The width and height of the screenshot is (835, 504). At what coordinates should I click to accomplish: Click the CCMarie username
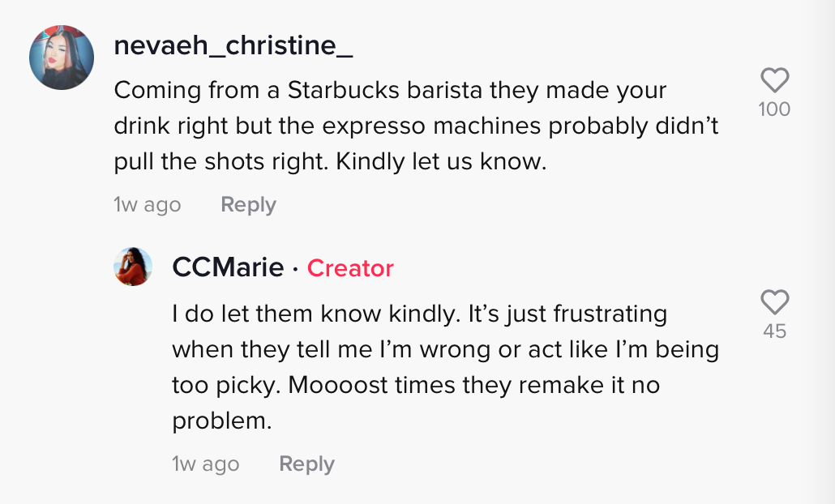(x=228, y=267)
